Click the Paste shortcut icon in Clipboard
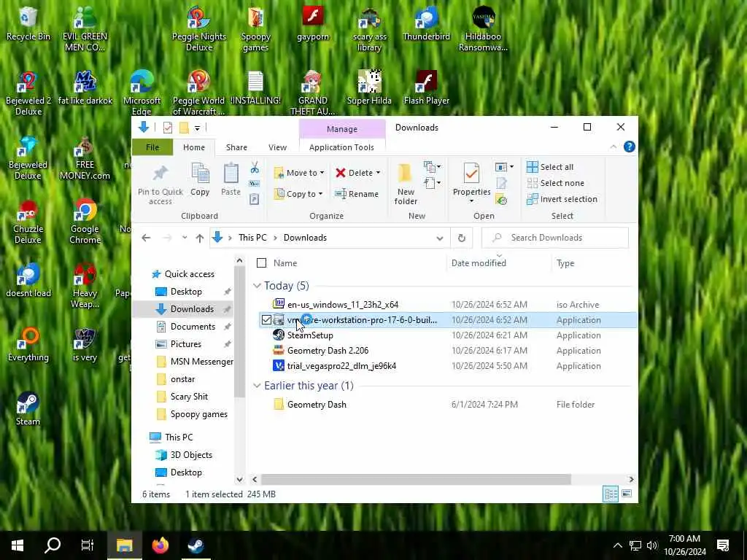The height and width of the screenshot is (560, 747). [255, 199]
